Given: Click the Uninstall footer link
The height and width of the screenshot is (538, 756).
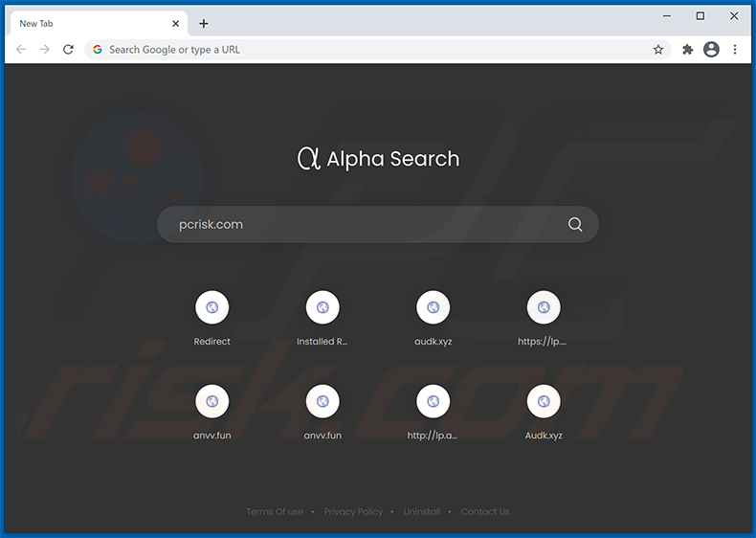Looking at the screenshot, I should point(422,511).
